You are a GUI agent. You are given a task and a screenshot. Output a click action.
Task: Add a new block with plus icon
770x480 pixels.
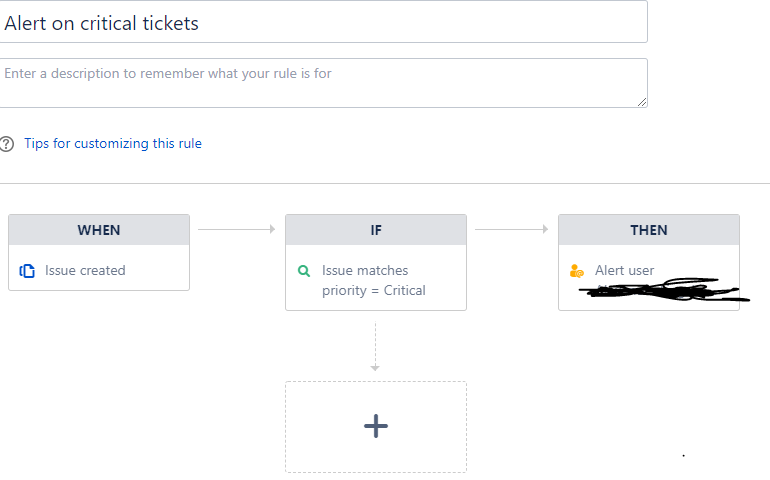(x=376, y=426)
